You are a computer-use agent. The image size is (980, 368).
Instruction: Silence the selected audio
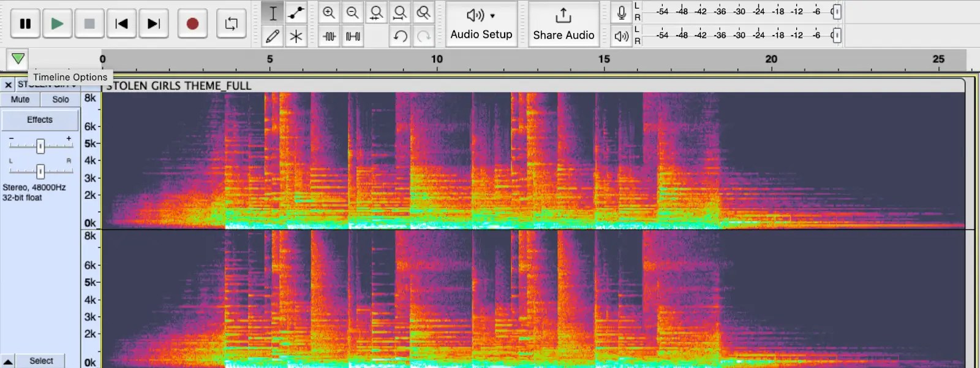(352, 36)
